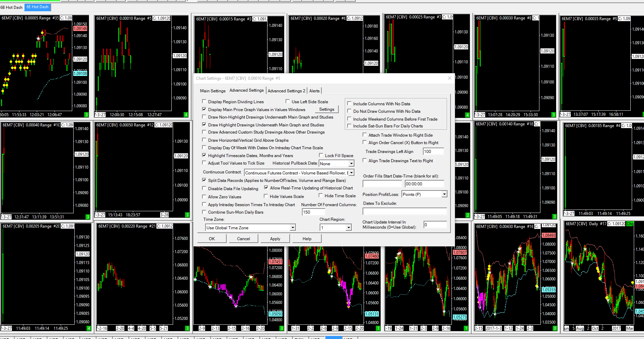This screenshot has width=644, height=339.
Task: Click green region number 4 on Range #20 chart
Action: 89,328
